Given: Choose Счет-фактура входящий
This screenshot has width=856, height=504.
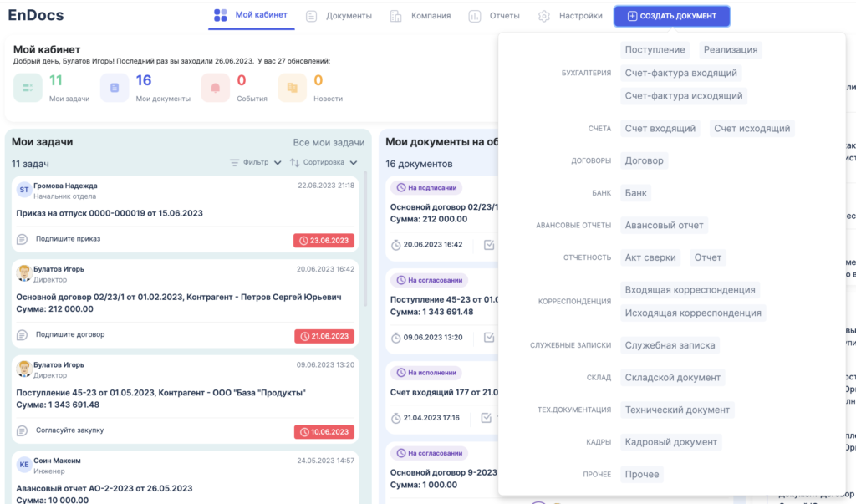Looking at the screenshot, I should tap(680, 73).
